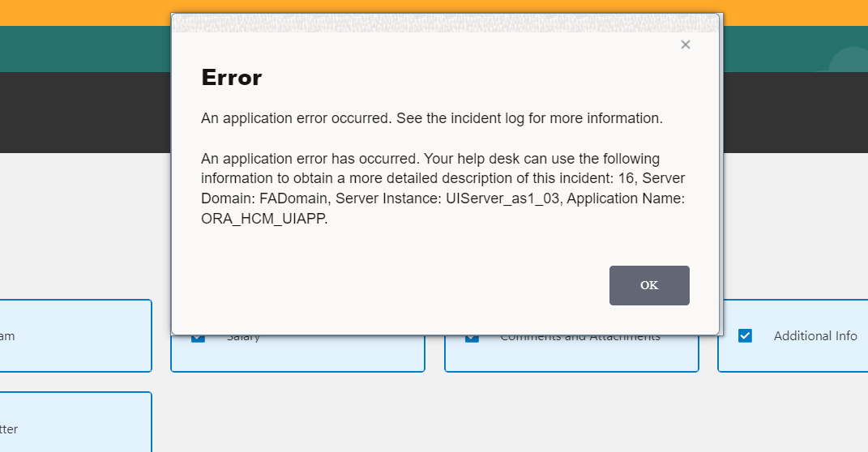Toggle the Additional Info checkbox
868x452 pixels.
[745, 336]
